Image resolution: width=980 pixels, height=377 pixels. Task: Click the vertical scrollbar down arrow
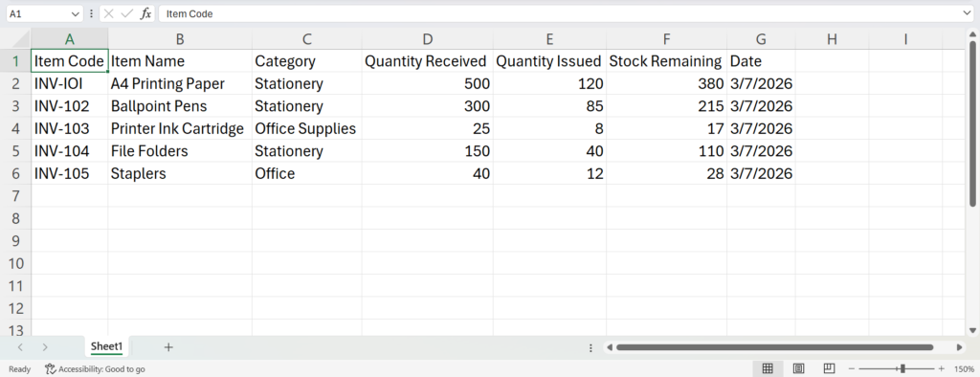pyautogui.click(x=972, y=330)
